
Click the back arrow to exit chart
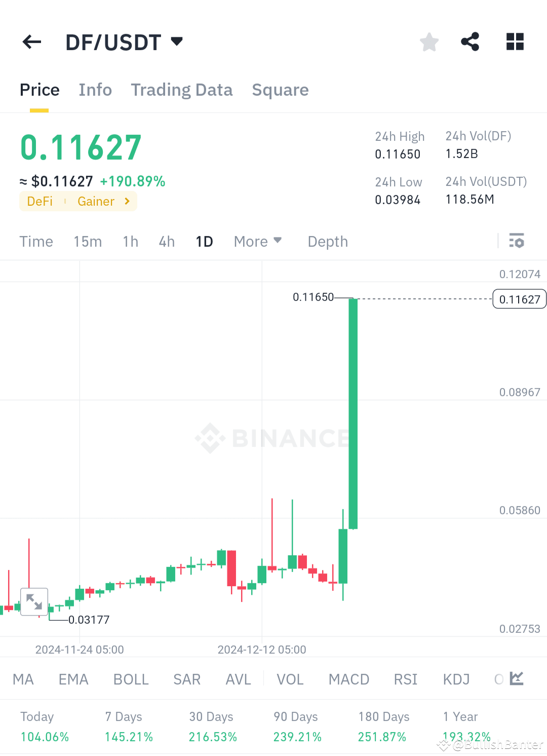pos(31,42)
